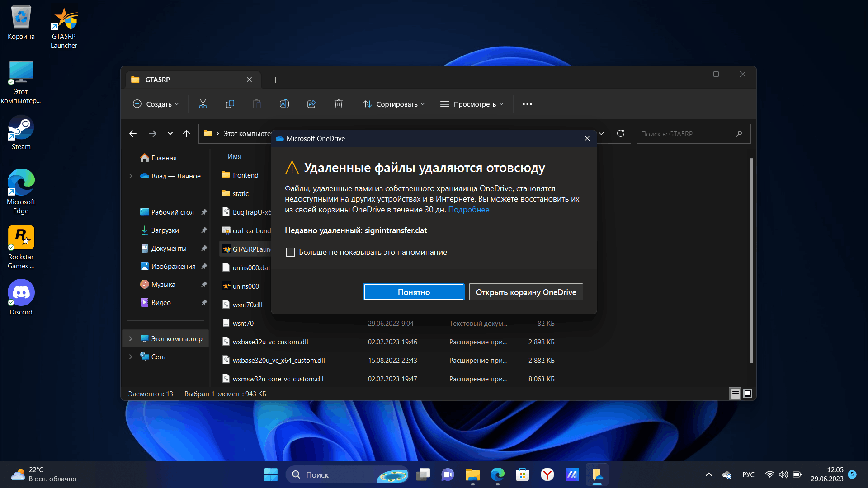Expand Сеть tree node
Viewport: 868px width, 488px height.
click(x=131, y=357)
